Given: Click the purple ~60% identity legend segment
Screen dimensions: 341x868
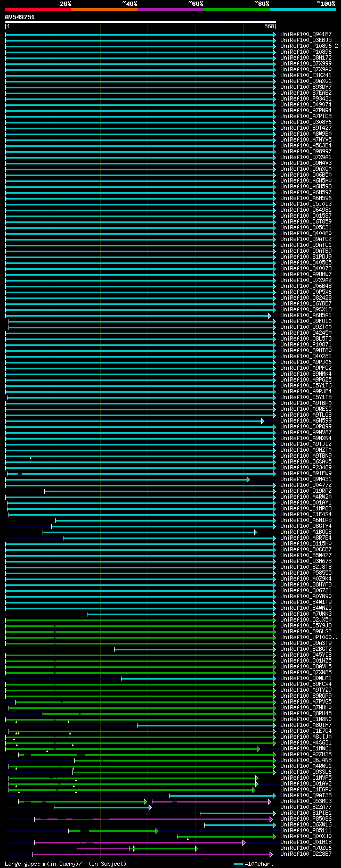Looking at the screenshot, I should [x=170, y=10].
